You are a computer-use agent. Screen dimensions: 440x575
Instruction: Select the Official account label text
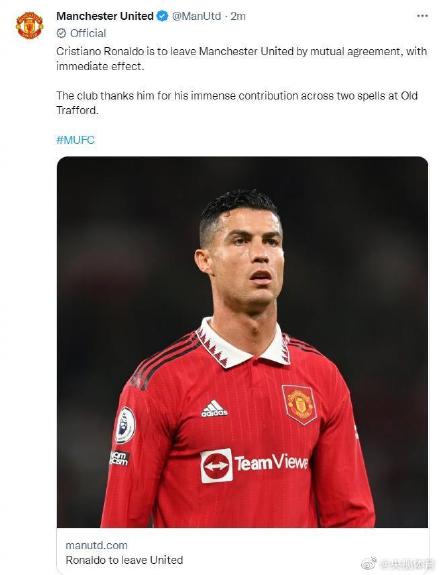click(x=88, y=33)
